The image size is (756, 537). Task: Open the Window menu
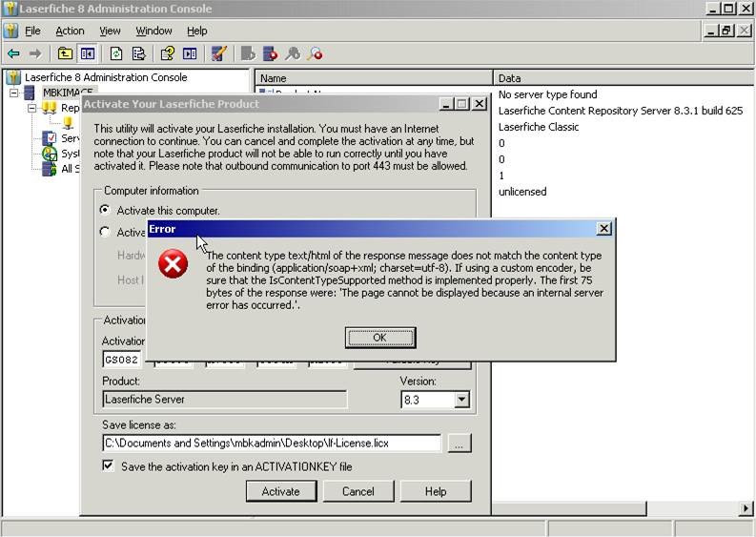153,31
